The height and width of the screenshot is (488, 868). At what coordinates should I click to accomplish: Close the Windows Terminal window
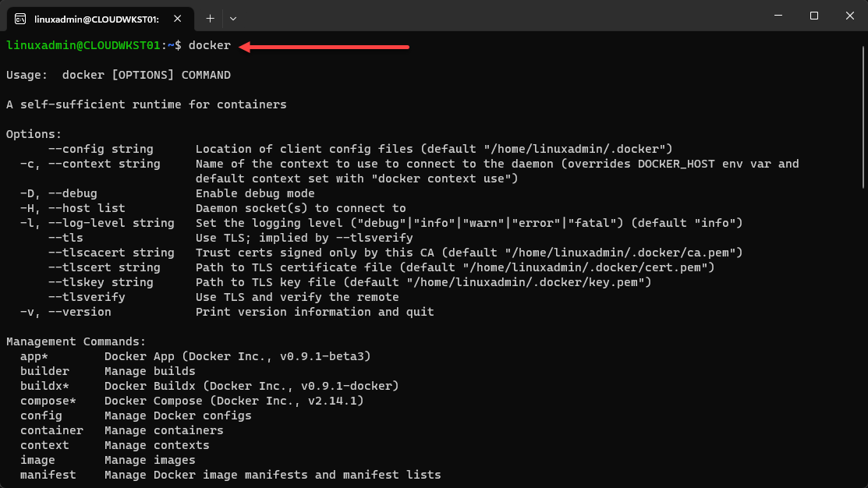[849, 16]
